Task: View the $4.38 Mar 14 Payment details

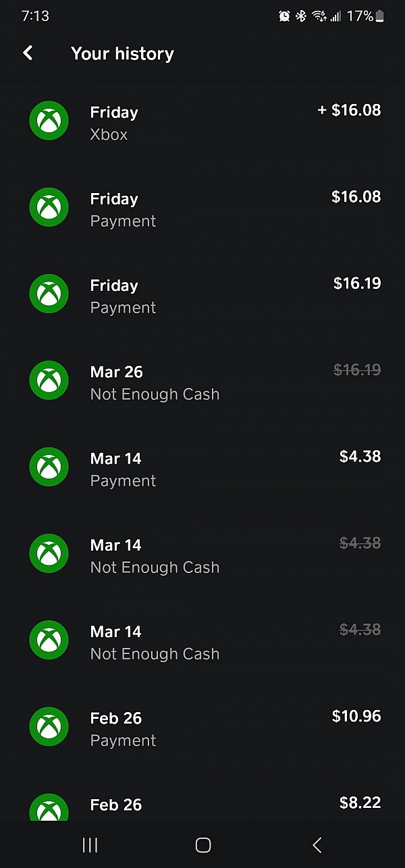Action: click(202, 468)
